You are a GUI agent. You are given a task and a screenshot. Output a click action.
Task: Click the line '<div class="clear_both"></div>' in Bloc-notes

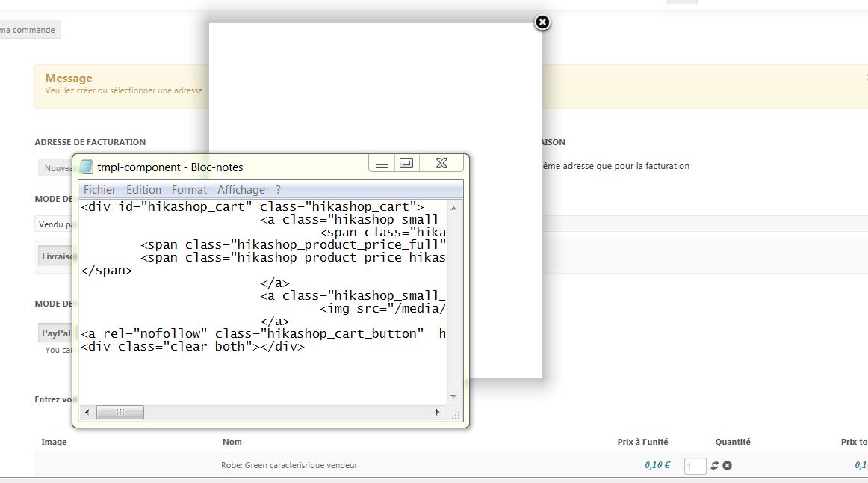point(193,347)
